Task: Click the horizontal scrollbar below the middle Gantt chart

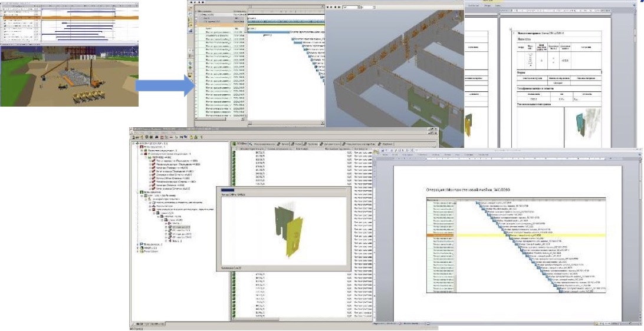Action: [286, 123]
